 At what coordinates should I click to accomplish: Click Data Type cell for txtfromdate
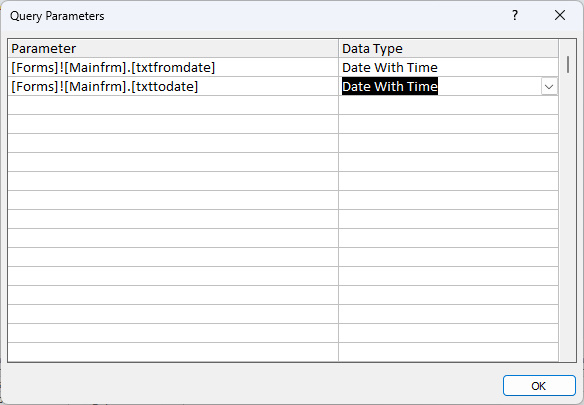448,67
